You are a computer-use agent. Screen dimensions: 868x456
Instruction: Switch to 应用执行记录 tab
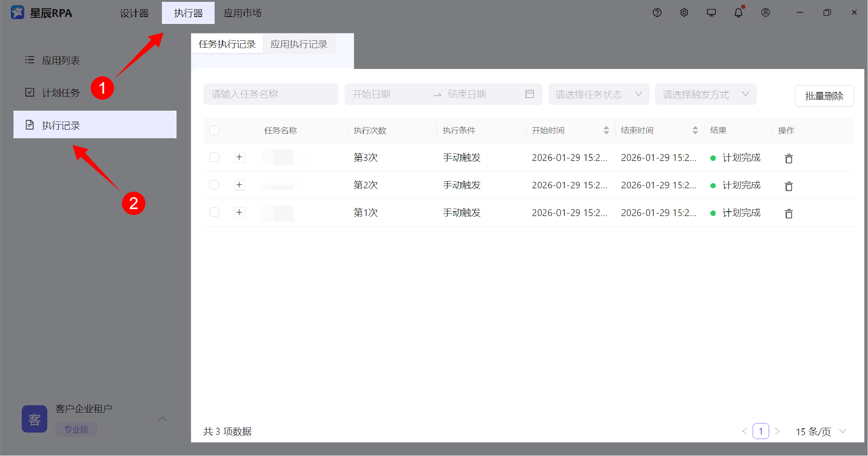click(299, 44)
